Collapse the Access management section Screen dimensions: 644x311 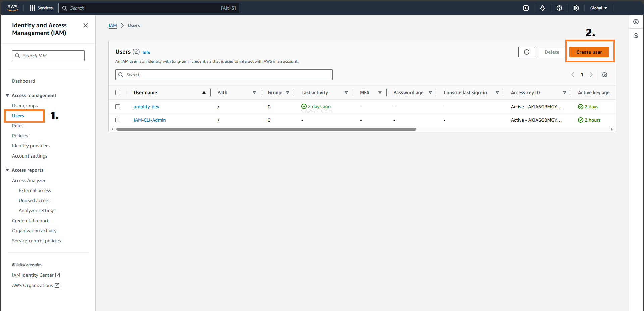(x=7, y=95)
